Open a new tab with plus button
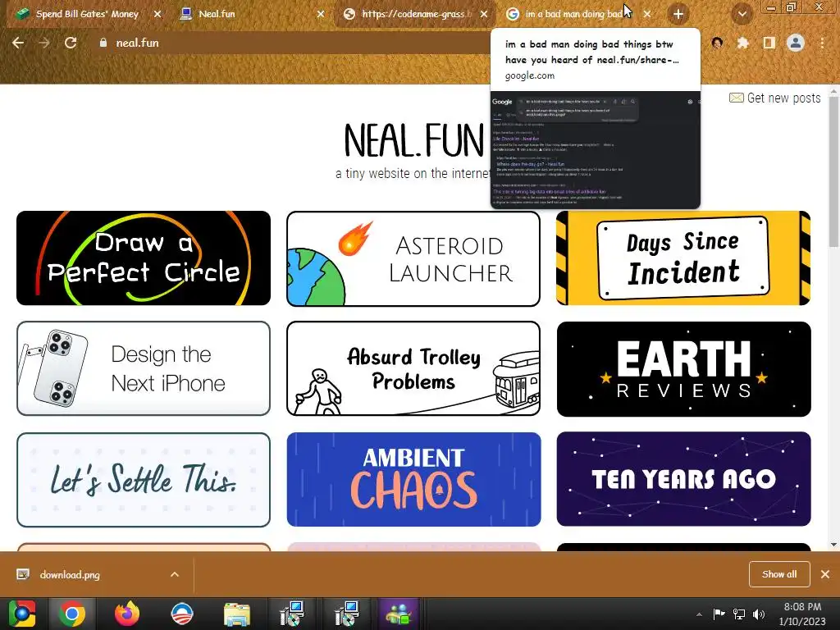The width and height of the screenshot is (840, 630). (678, 14)
